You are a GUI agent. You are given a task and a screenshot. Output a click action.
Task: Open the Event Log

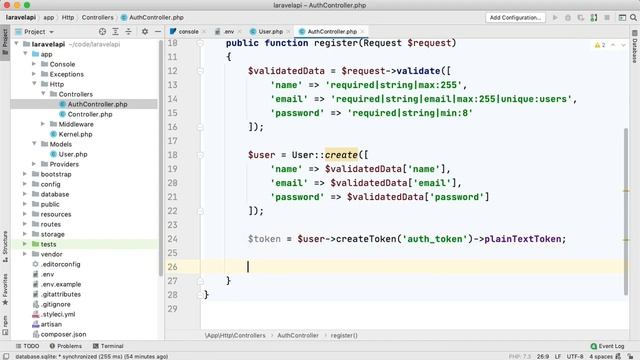[x=607, y=346]
